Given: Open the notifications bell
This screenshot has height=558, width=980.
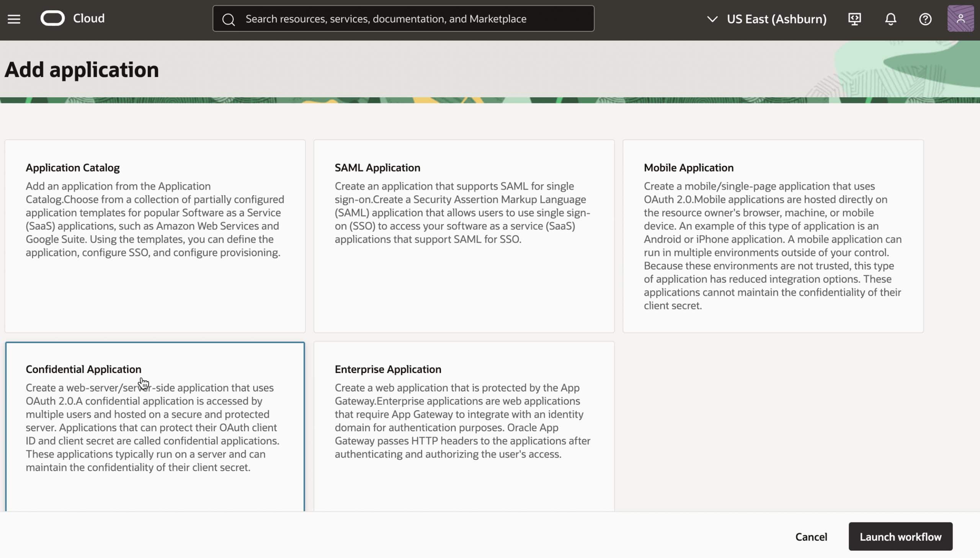Looking at the screenshot, I should click(x=890, y=19).
